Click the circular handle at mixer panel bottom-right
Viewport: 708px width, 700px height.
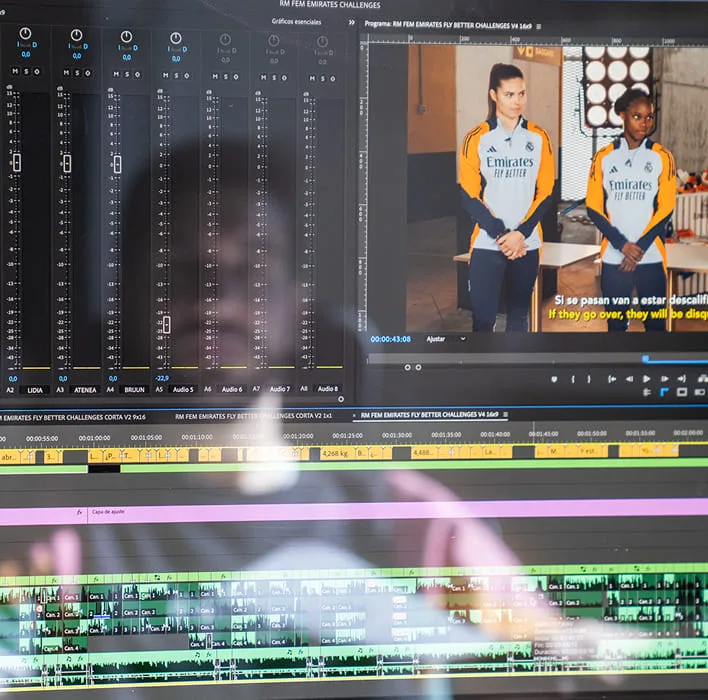[x=341, y=399]
